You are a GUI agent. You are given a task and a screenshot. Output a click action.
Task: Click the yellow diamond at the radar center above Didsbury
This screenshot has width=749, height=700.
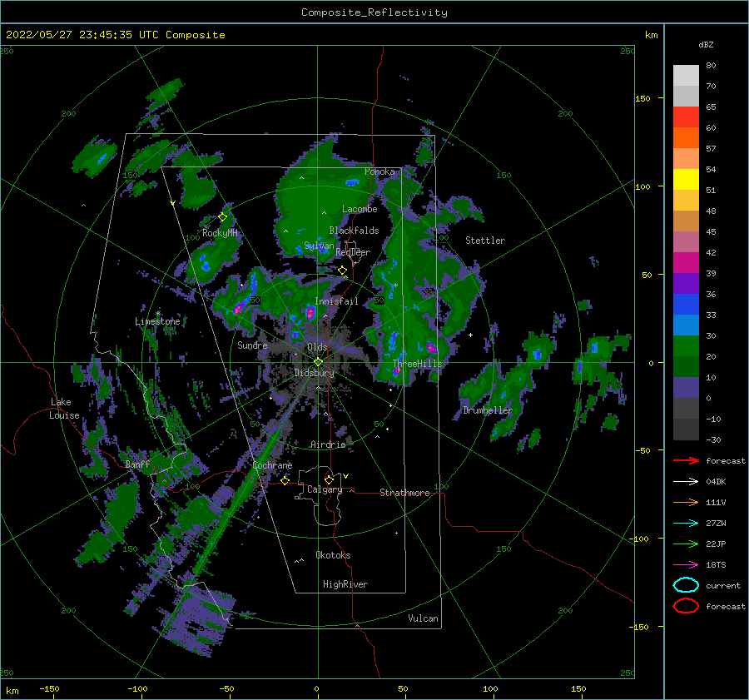click(x=318, y=362)
